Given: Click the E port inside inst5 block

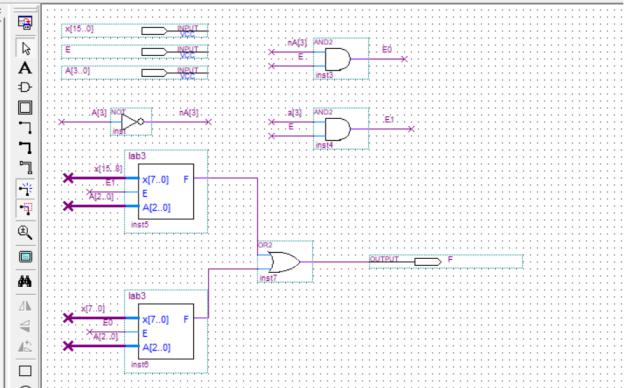Looking at the screenshot, I should pyautogui.click(x=145, y=193).
